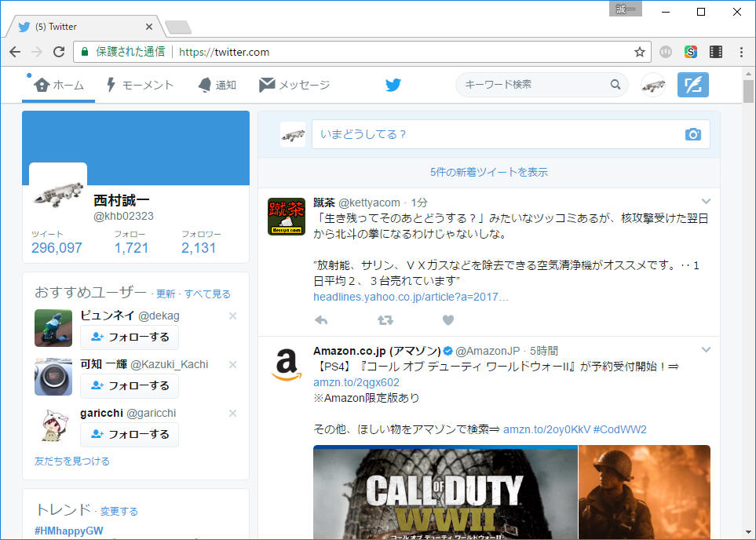Go to the ホーム tab
The image size is (756, 540).
58,85
